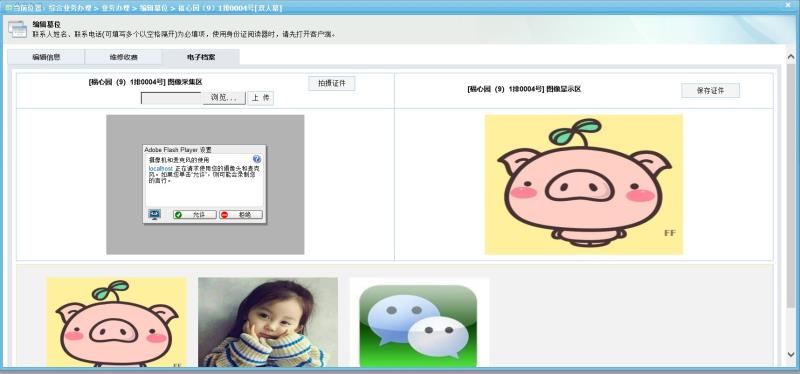Select the WeChat logo thumbnail

(x=419, y=322)
